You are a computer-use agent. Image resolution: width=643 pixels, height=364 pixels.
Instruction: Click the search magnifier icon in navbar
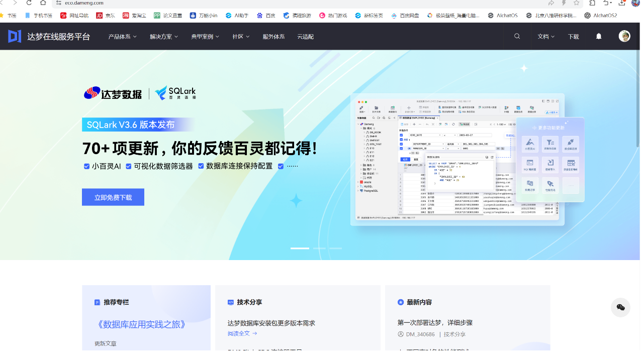coord(517,36)
